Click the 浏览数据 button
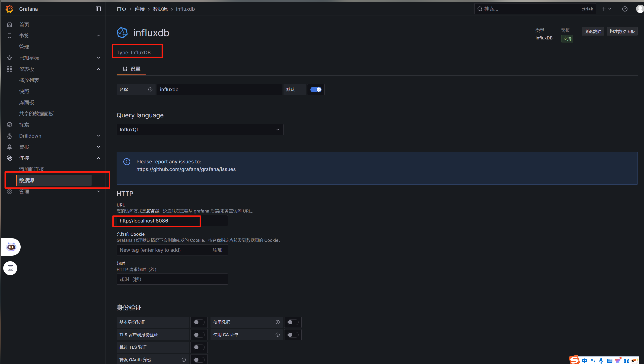The width and height of the screenshot is (644, 364). [x=593, y=32]
